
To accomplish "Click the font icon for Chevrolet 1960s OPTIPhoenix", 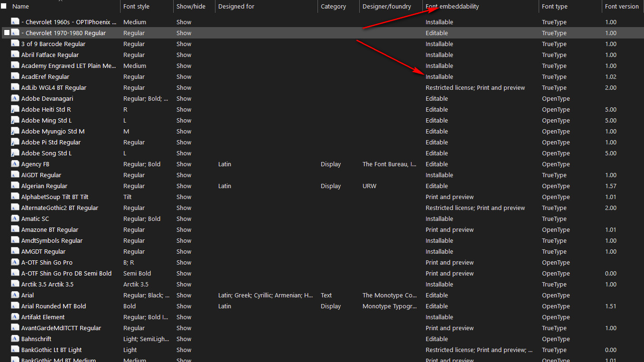I will coord(15,22).
